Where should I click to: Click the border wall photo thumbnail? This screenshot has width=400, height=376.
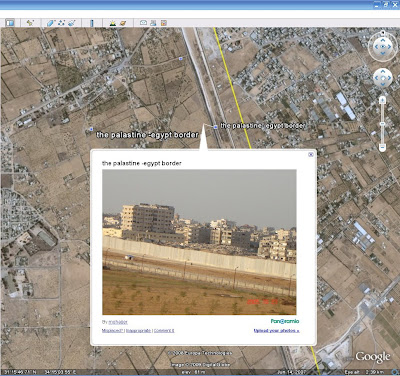(x=199, y=242)
